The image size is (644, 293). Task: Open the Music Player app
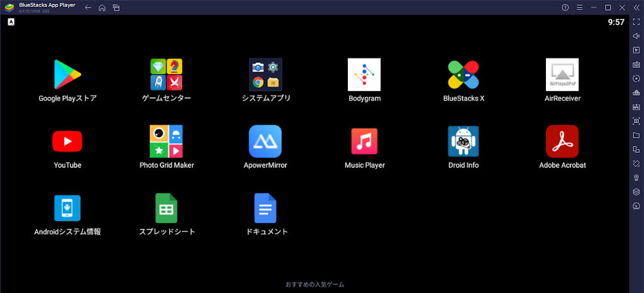(364, 141)
